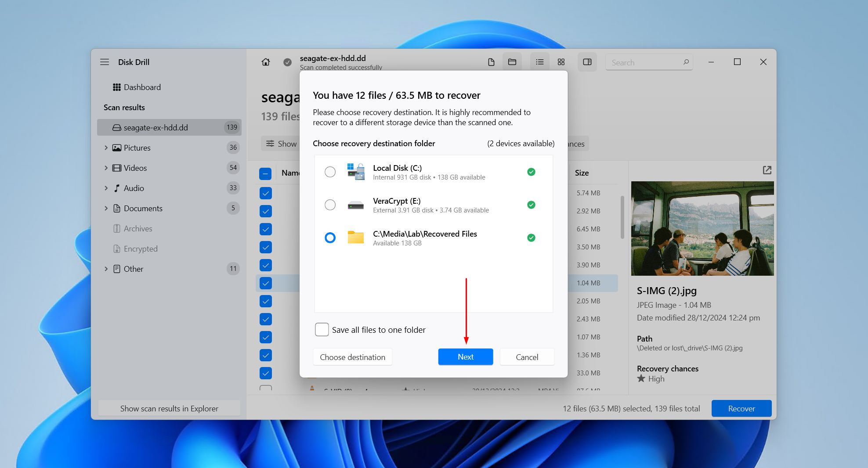The height and width of the screenshot is (468, 868).
Task: Click the Pictures category icon
Action: click(117, 148)
